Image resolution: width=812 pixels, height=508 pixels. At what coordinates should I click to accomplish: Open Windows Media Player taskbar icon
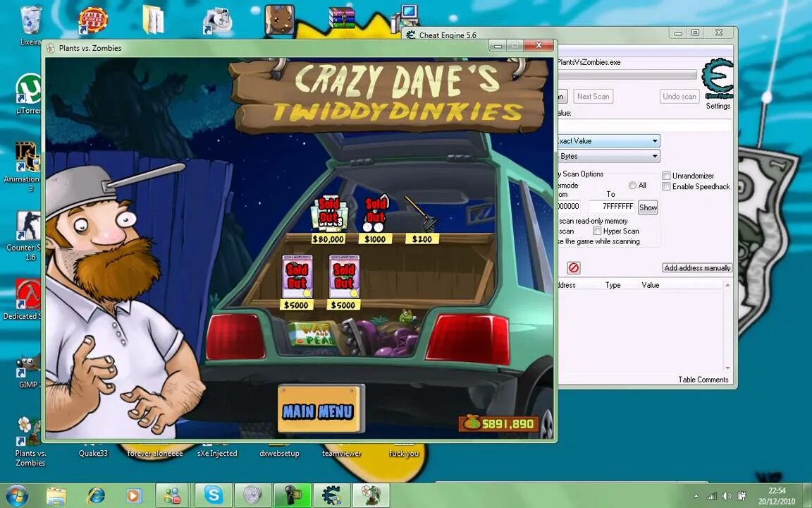134,495
